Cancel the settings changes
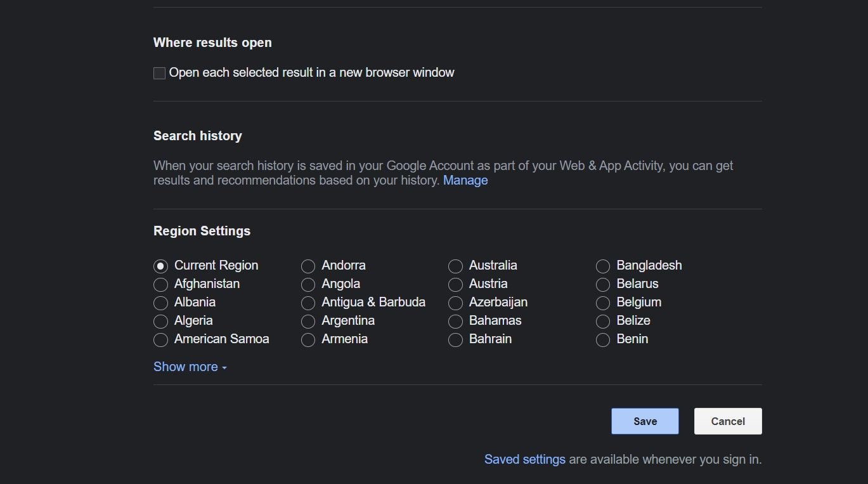868x484 pixels. pyautogui.click(x=728, y=421)
